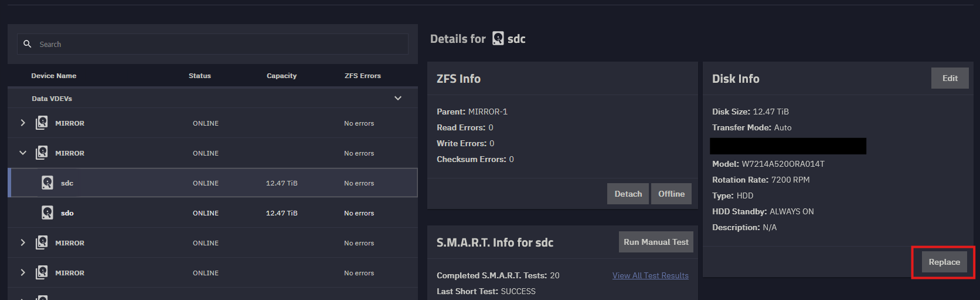
Task: Open Edit in Disk Info card
Action: [950, 78]
